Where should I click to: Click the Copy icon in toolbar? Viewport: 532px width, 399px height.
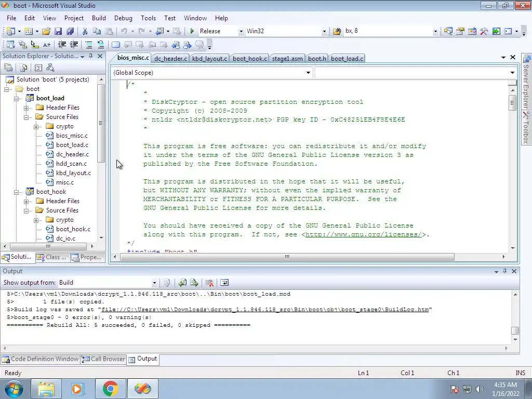pos(97,31)
